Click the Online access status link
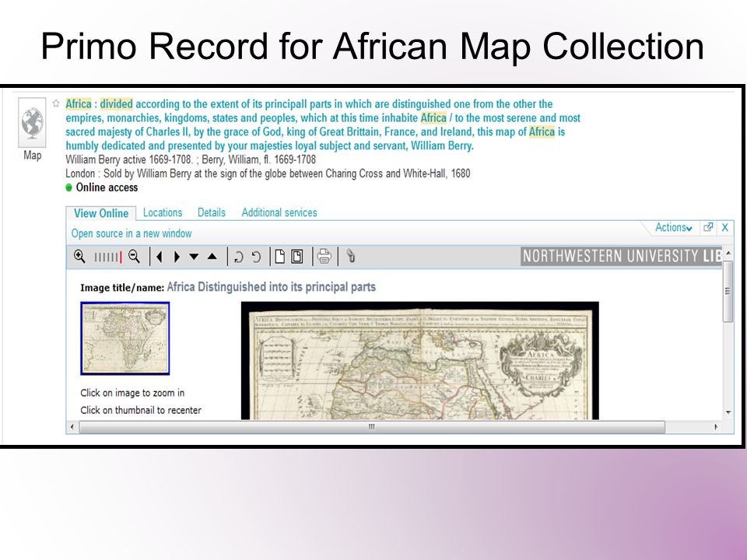 [x=107, y=187]
